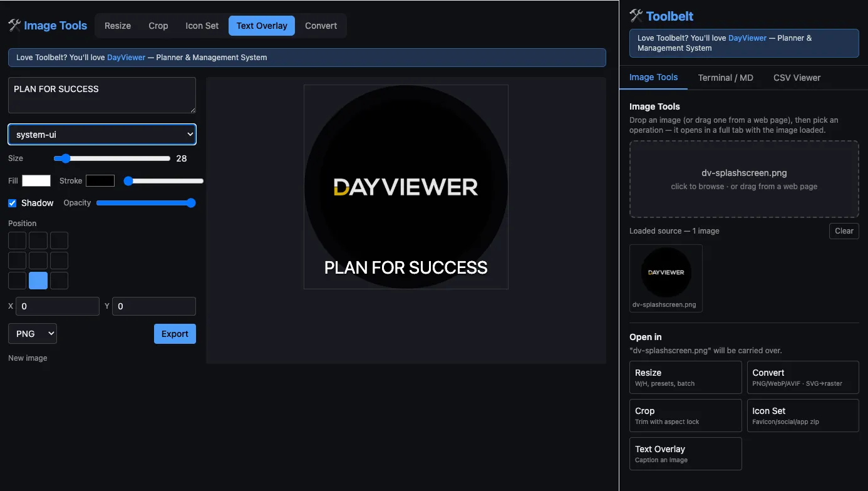This screenshot has height=491, width=868.
Task: Open the system-ui font dropdown
Action: [102, 134]
